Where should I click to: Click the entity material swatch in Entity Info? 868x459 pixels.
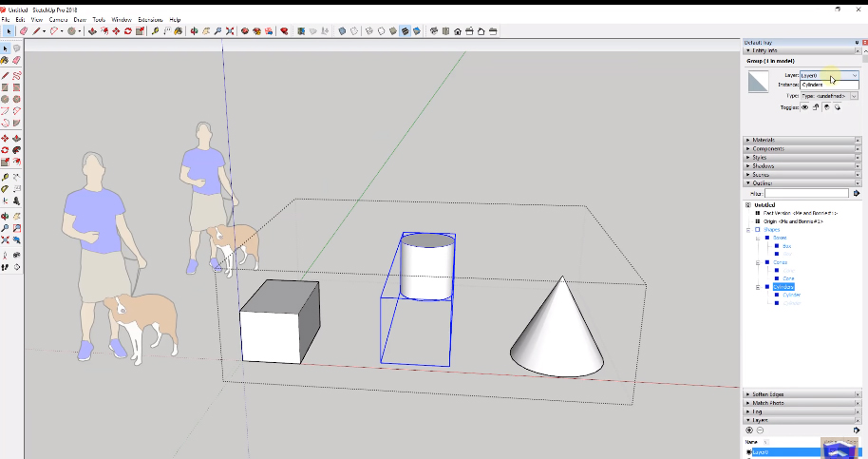point(758,83)
